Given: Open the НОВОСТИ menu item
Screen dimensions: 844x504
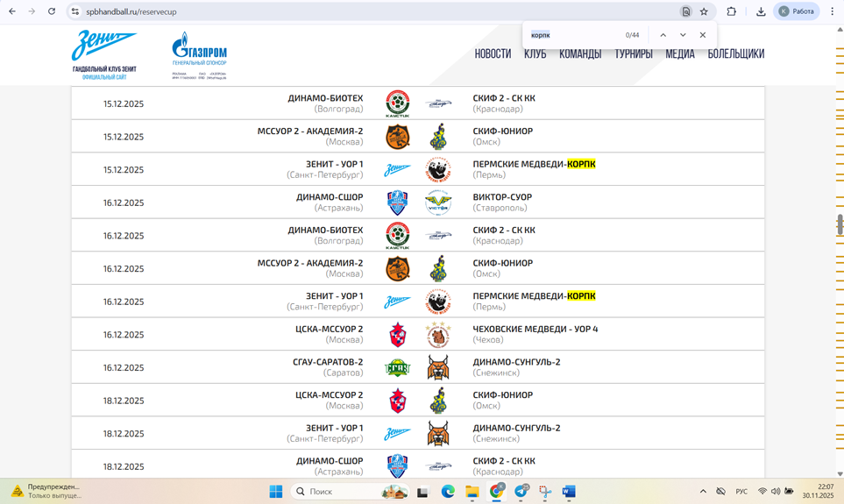Looking at the screenshot, I should [493, 53].
